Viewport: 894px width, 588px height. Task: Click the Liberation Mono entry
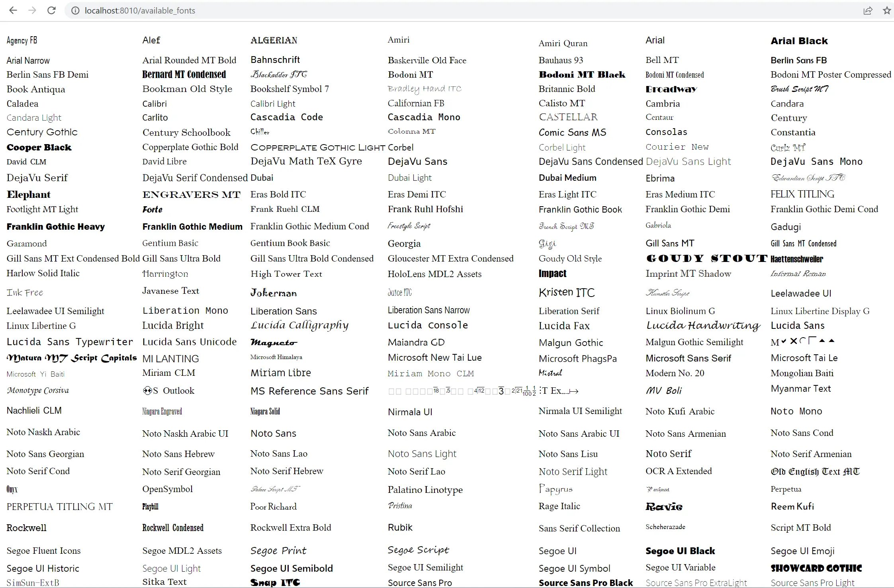click(185, 311)
